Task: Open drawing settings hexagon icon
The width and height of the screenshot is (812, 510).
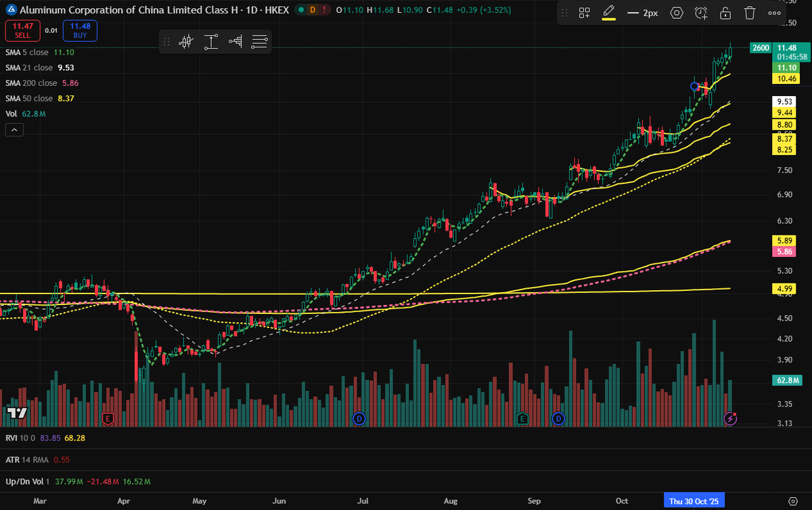Action: coord(676,13)
